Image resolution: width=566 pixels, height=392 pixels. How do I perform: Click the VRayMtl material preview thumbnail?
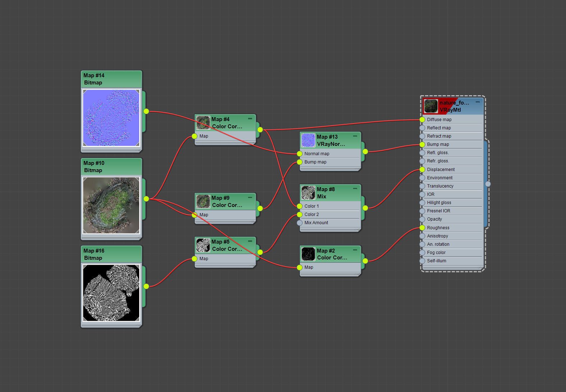coord(431,106)
